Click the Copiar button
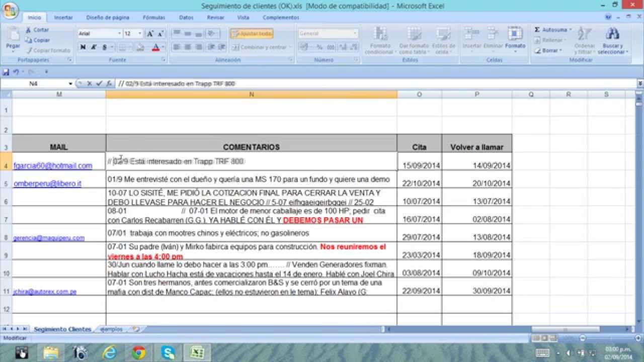The image size is (644, 362). (38, 40)
